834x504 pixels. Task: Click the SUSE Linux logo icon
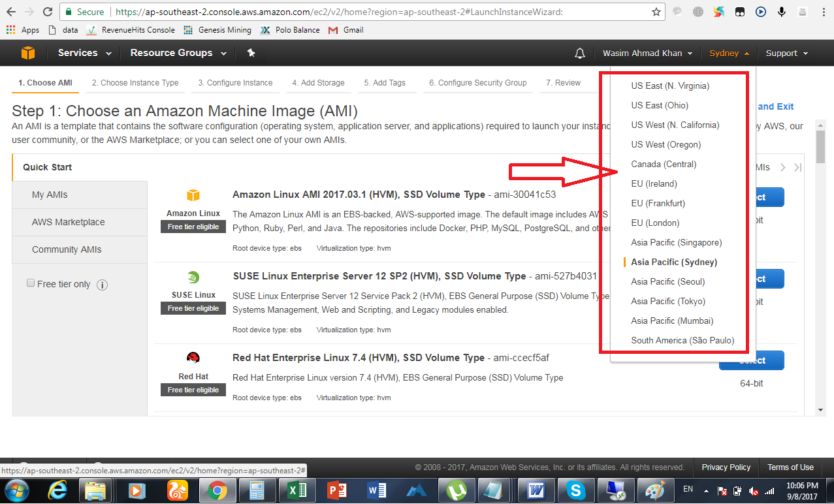click(193, 277)
